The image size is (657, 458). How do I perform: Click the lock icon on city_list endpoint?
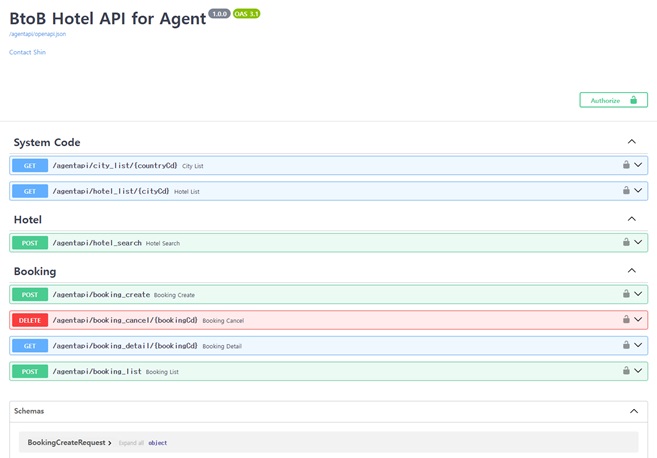(x=626, y=165)
